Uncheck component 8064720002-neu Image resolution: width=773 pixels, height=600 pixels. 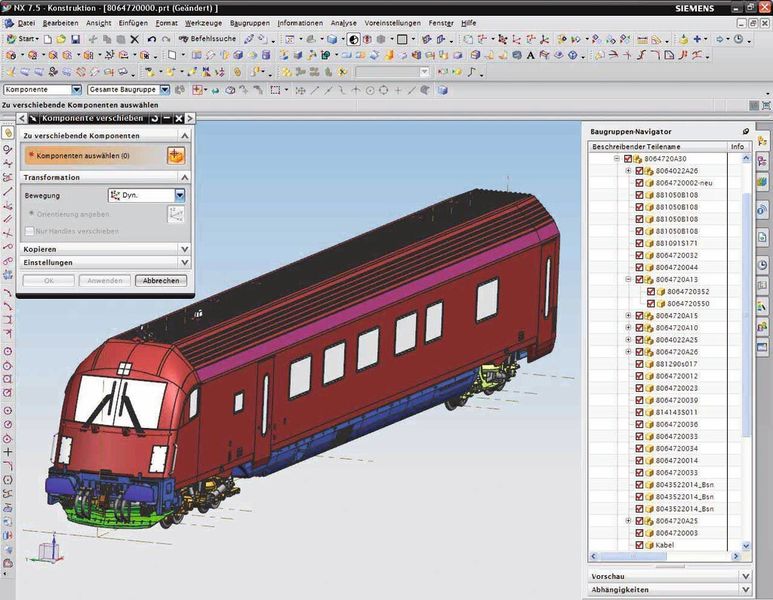[x=639, y=183]
